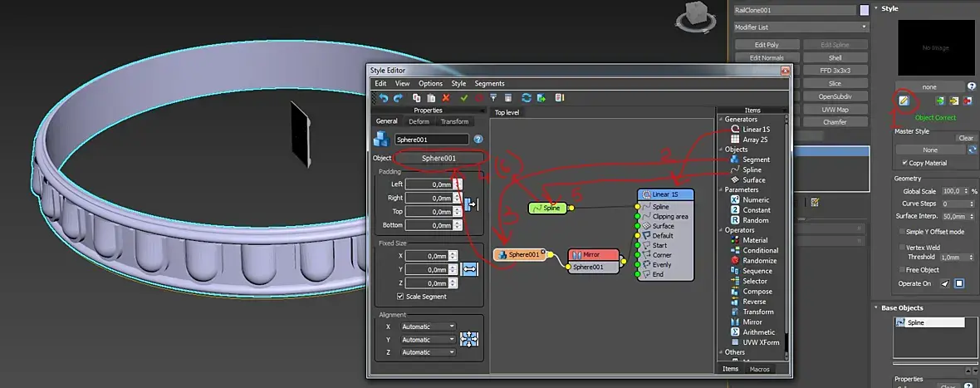The height and width of the screenshot is (388, 980).
Task: Undo the last action in Style Editor
Action: [x=384, y=98]
